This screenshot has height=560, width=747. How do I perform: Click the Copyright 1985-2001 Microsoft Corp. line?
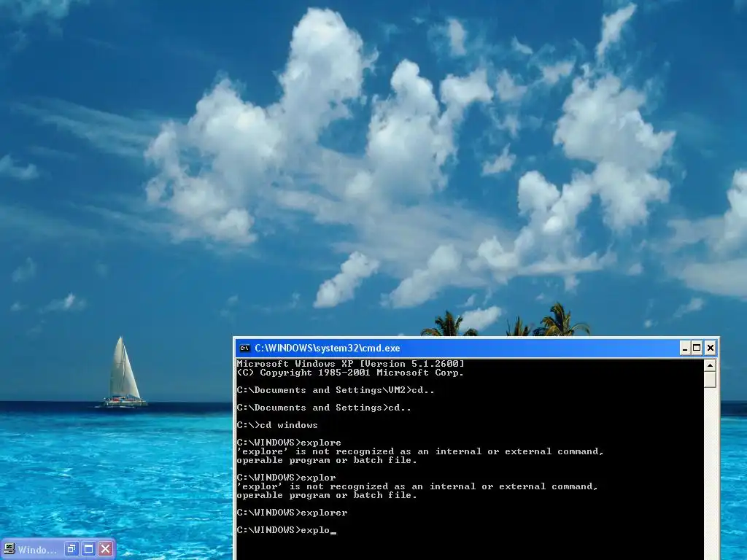tap(350, 373)
